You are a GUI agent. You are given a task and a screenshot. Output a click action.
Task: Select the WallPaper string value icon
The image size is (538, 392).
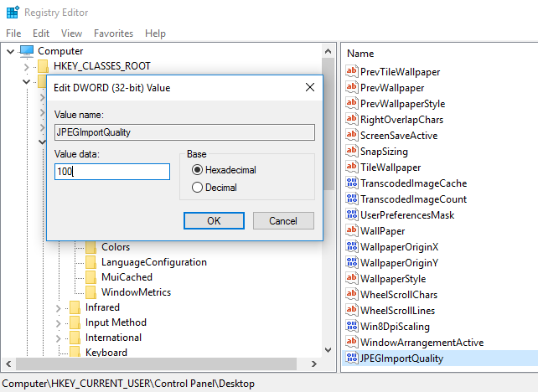pyautogui.click(x=352, y=230)
